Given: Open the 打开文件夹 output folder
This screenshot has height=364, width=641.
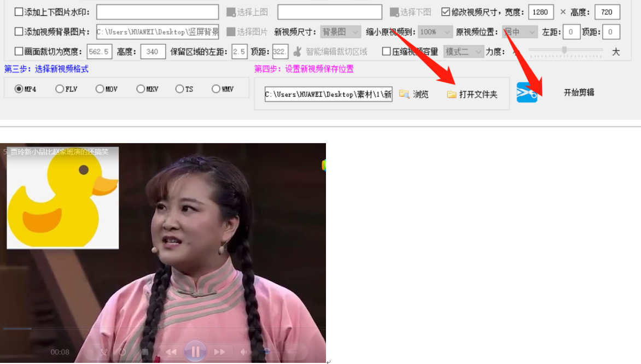Looking at the screenshot, I should (452, 93).
